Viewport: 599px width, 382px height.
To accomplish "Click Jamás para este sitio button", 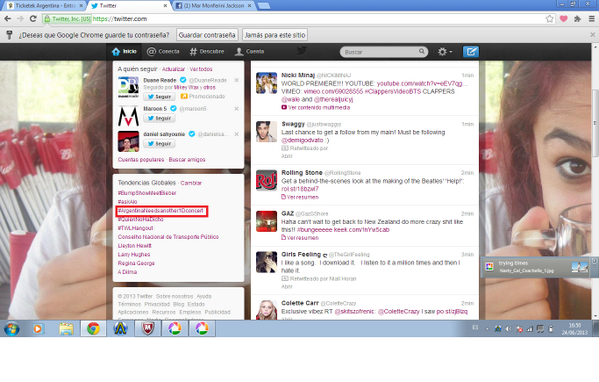I will point(275,35).
